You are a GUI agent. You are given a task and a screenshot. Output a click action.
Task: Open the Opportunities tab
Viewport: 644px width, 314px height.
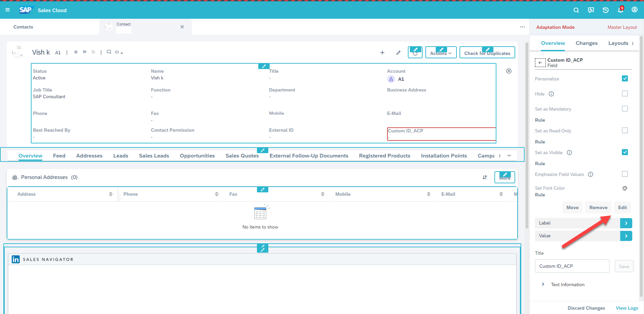[x=197, y=156]
